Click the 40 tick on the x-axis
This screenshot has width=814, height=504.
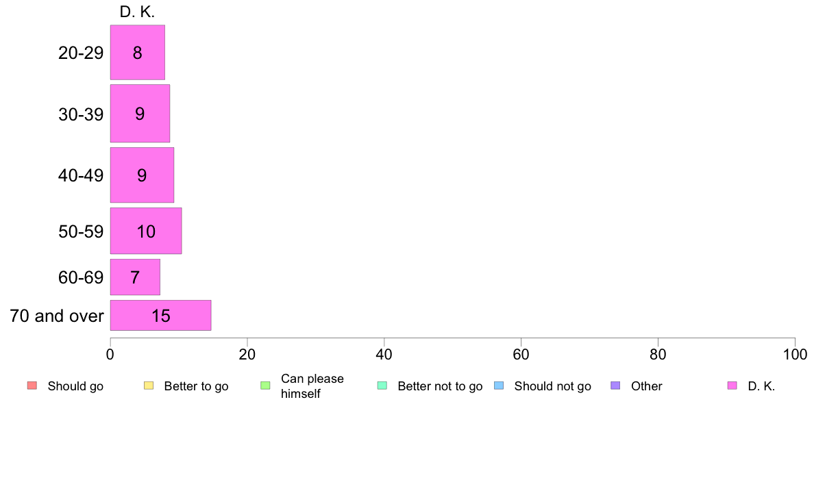384,354
